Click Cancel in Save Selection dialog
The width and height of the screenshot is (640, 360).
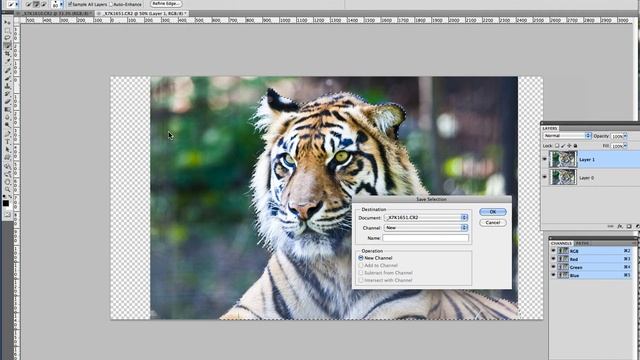pyautogui.click(x=493, y=222)
